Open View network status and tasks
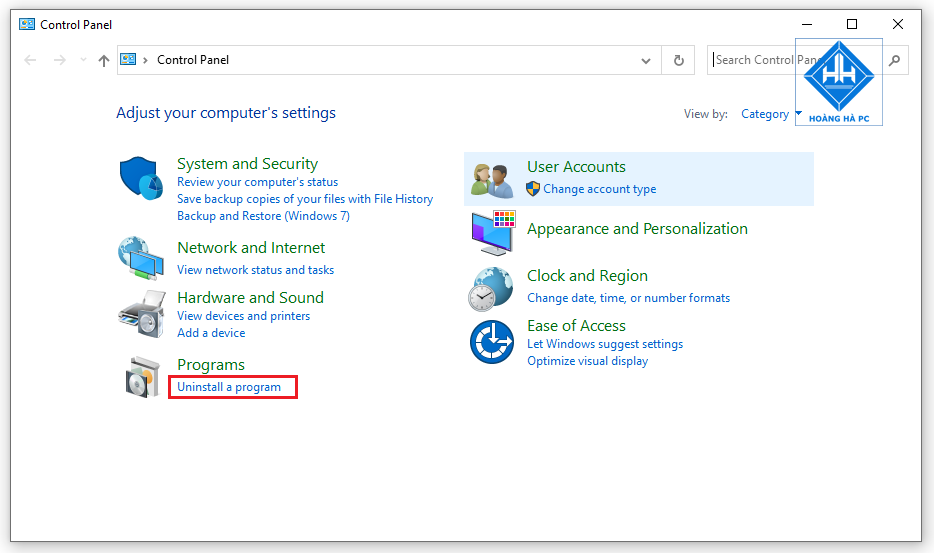 click(256, 270)
